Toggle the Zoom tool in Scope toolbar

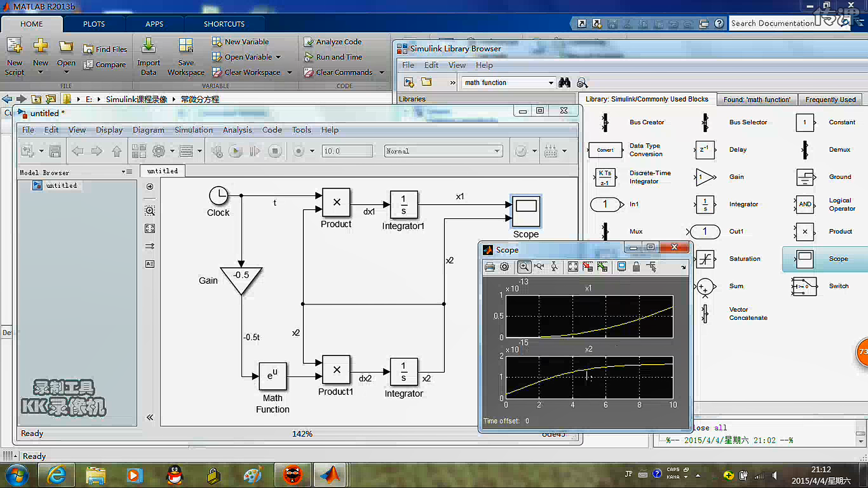coord(524,267)
